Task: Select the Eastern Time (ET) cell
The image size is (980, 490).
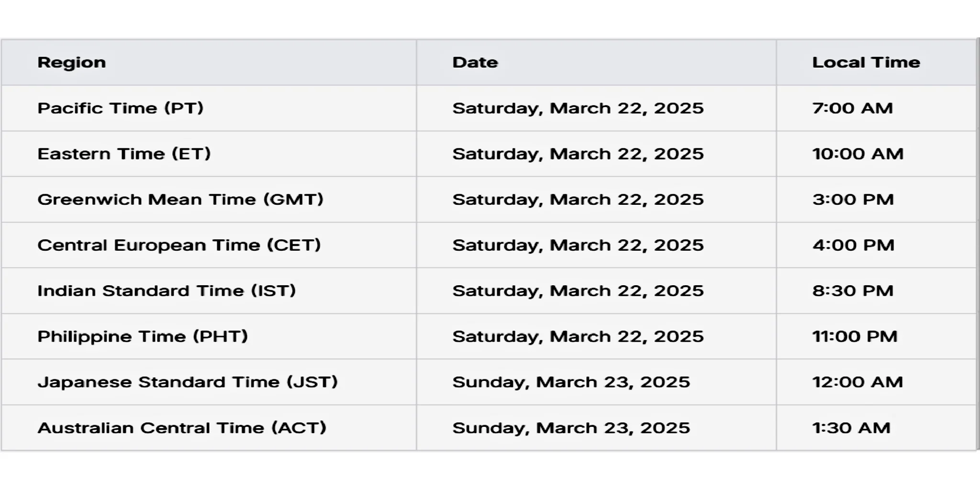Action: click(x=209, y=154)
